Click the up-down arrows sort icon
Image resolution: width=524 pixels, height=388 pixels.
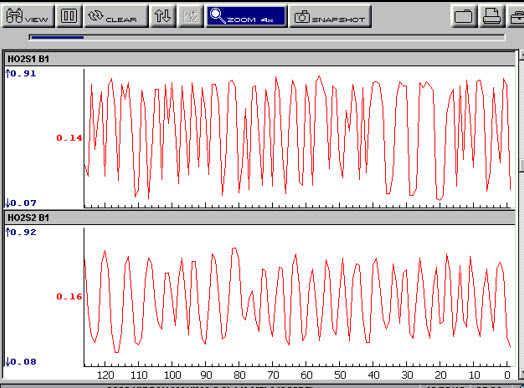pos(163,16)
